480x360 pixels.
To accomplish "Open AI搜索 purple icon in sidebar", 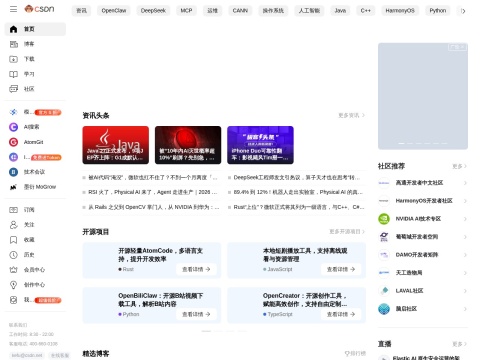I will (13, 127).
